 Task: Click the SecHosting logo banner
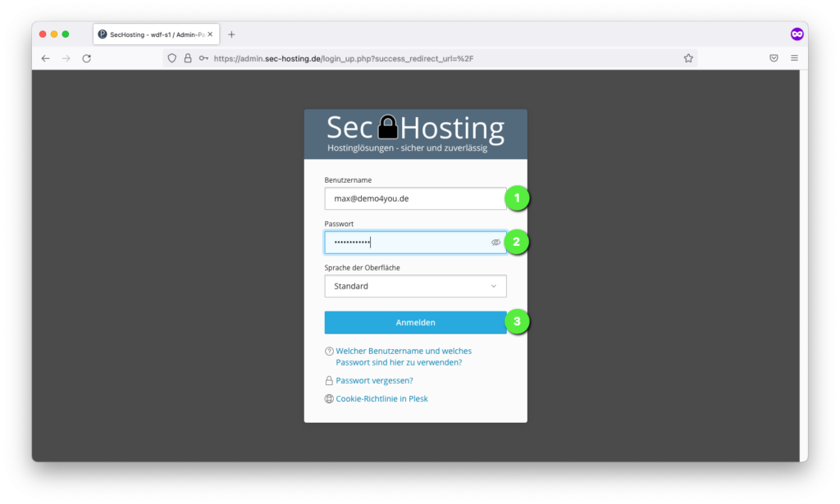(416, 134)
